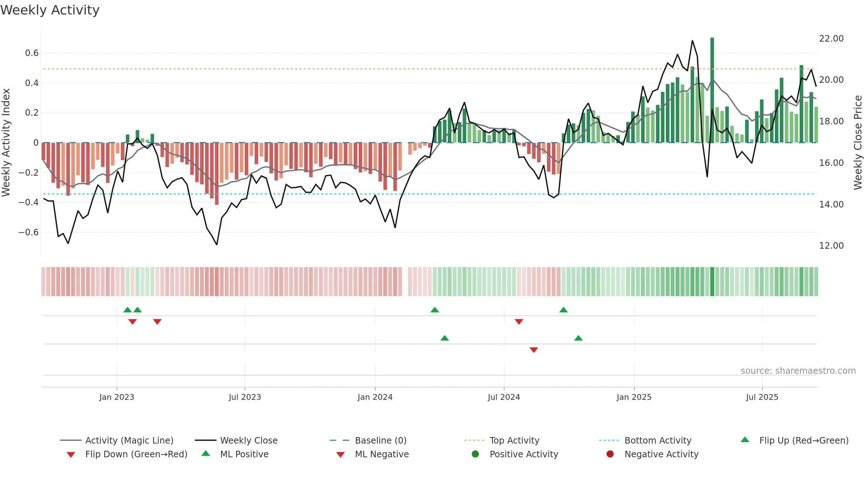Click the Weekly Activity Index axis title
The width and height of the screenshot is (868, 488).
(6, 142)
